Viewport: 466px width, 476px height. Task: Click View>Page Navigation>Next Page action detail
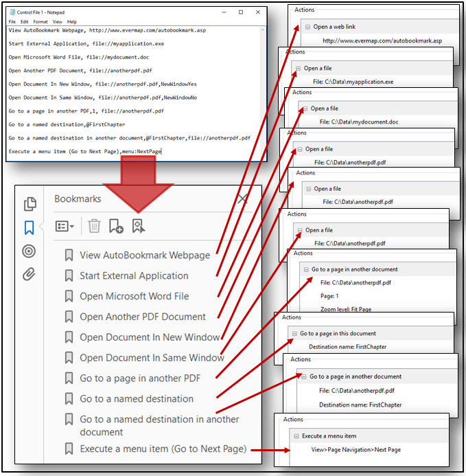click(356, 450)
